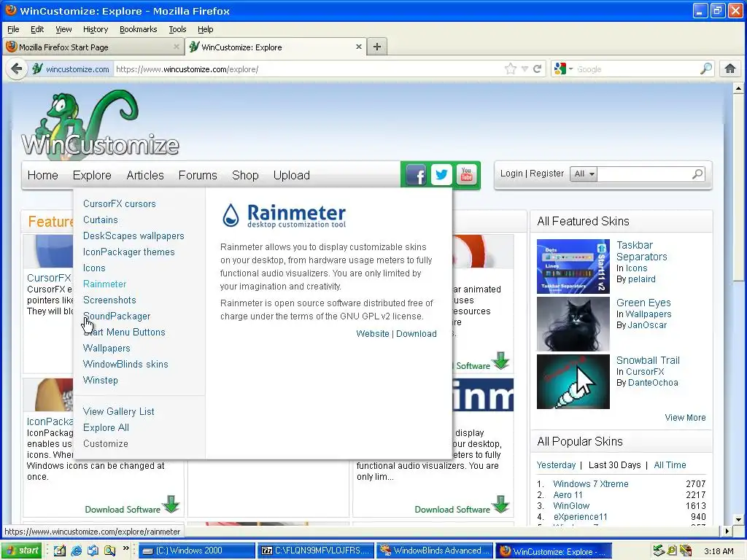Reload the page with the refresh icon
Image resolution: width=747 pixels, height=560 pixels.
[538, 69]
